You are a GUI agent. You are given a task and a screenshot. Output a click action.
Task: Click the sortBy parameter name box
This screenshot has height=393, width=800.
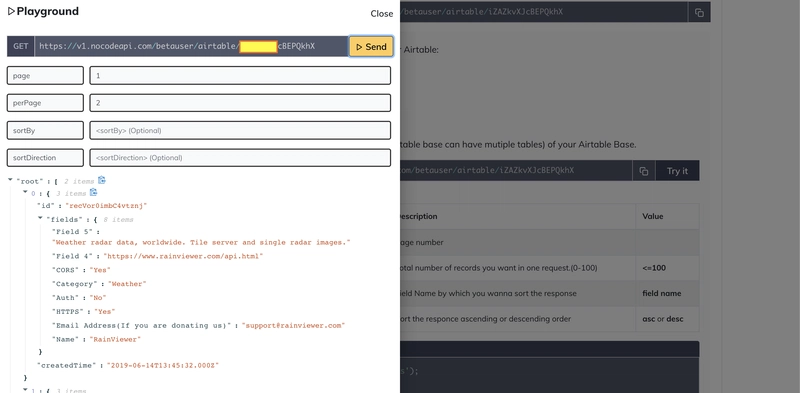pyautogui.click(x=45, y=130)
